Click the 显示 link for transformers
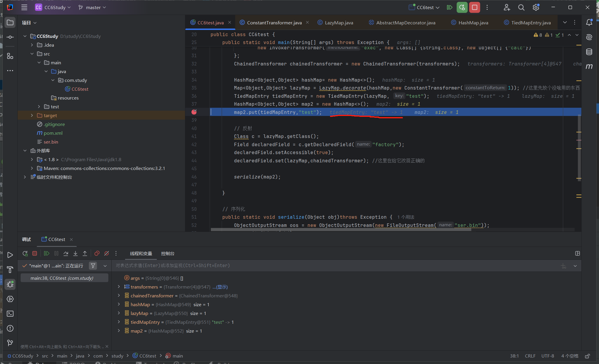Image resolution: width=599 pixels, height=364 pixels. click(222, 287)
